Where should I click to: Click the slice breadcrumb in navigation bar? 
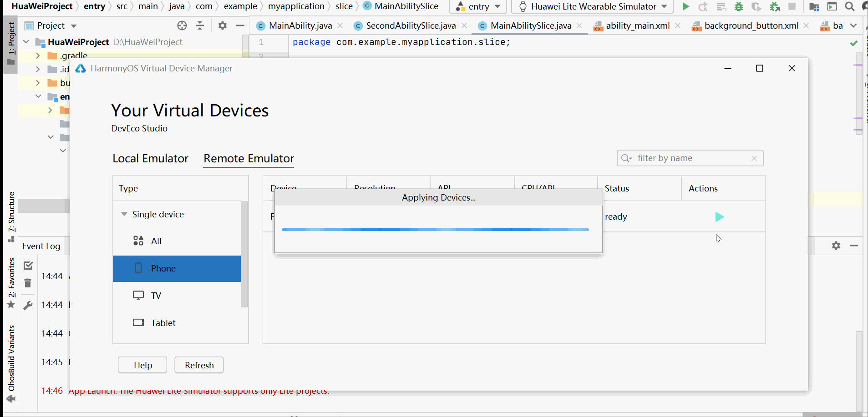click(344, 6)
